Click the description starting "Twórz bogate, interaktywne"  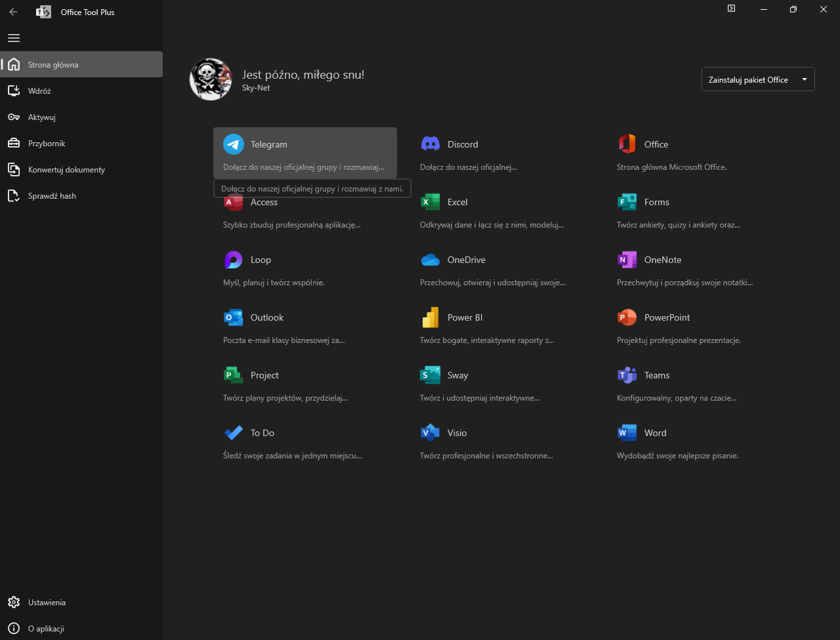pyautogui.click(x=488, y=340)
